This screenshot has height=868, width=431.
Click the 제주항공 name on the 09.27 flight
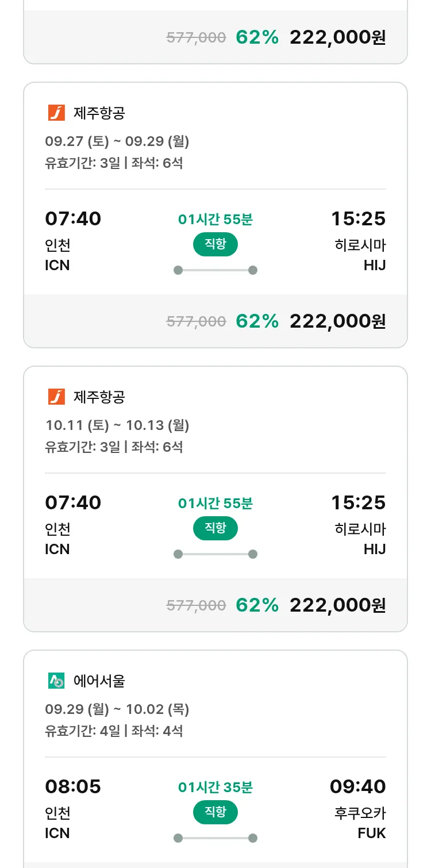[99, 113]
